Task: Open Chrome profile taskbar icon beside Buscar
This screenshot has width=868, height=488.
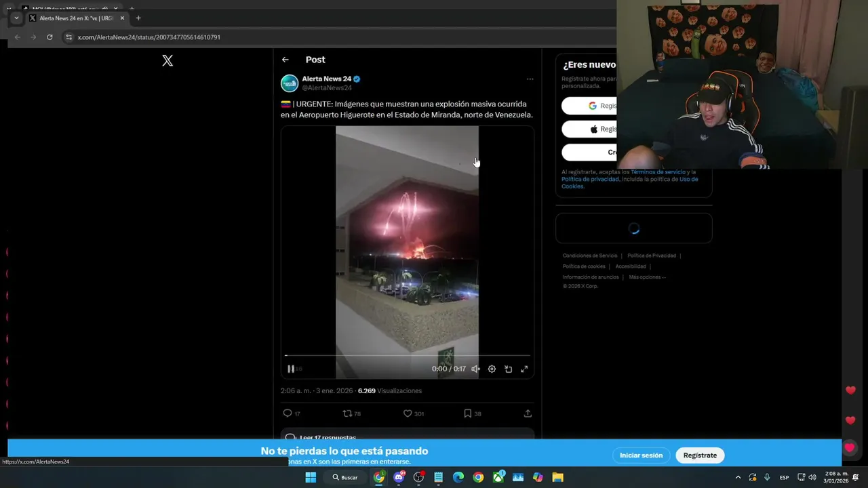Action: coord(379,477)
